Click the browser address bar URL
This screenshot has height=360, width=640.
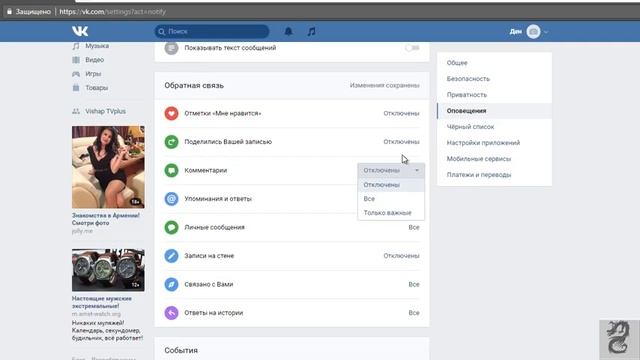[113, 12]
